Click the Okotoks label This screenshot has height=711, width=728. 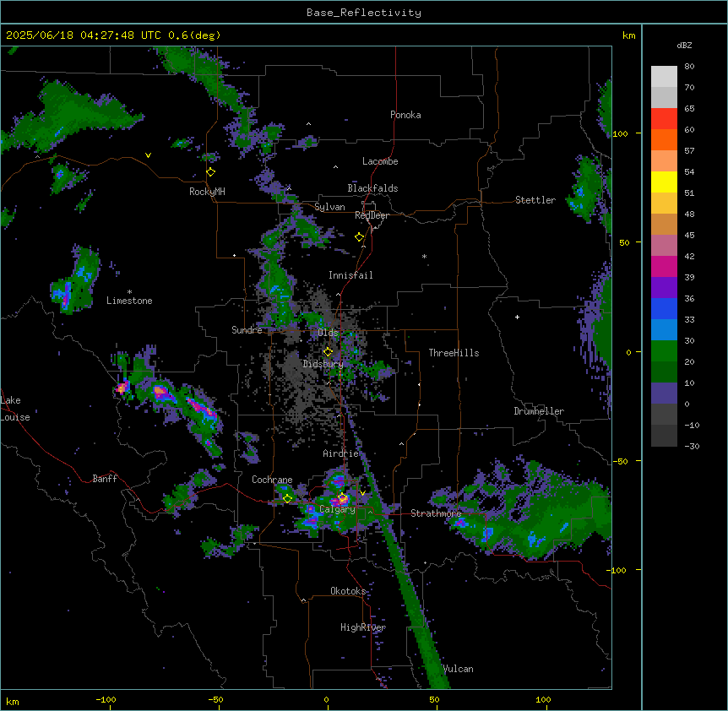[x=348, y=591]
